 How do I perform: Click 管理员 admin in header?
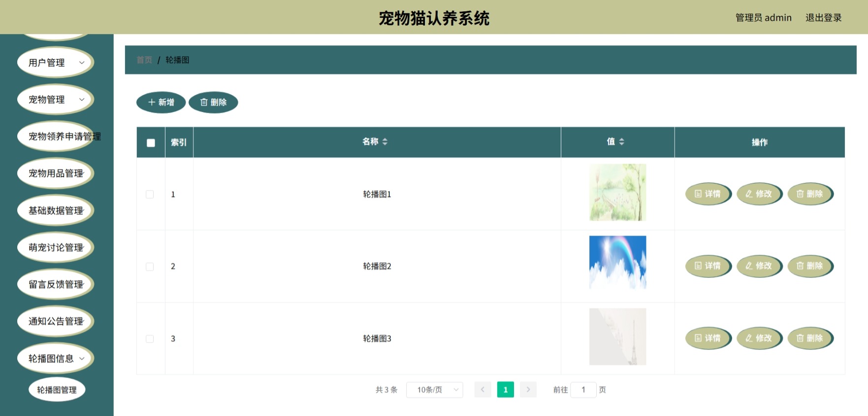763,18
